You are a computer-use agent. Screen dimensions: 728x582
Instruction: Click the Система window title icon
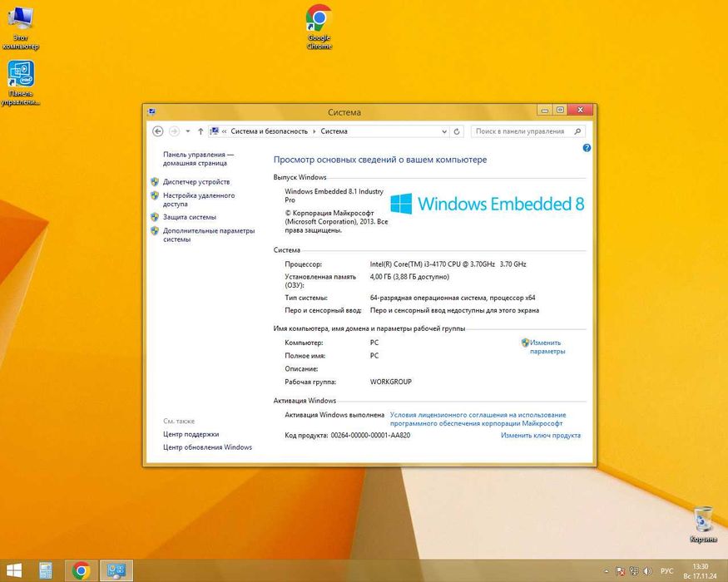[151, 112]
